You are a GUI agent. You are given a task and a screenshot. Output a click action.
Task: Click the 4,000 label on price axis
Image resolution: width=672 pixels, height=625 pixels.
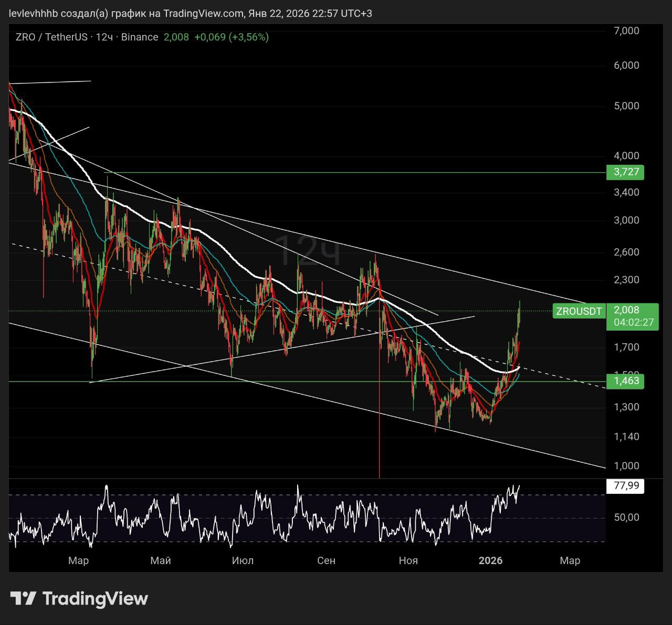click(x=626, y=156)
